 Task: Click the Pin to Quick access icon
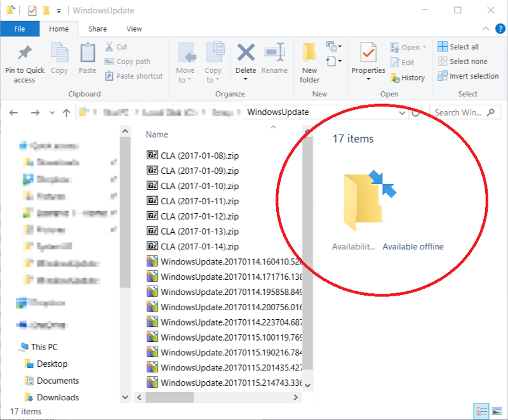point(25,53)
